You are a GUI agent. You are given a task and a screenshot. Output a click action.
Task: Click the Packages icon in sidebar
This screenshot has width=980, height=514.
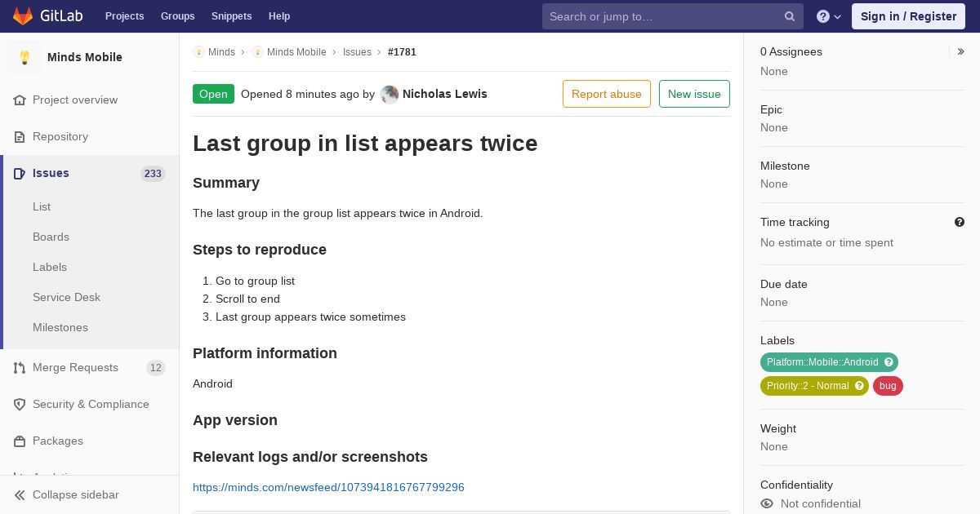[x=20, y=441]
